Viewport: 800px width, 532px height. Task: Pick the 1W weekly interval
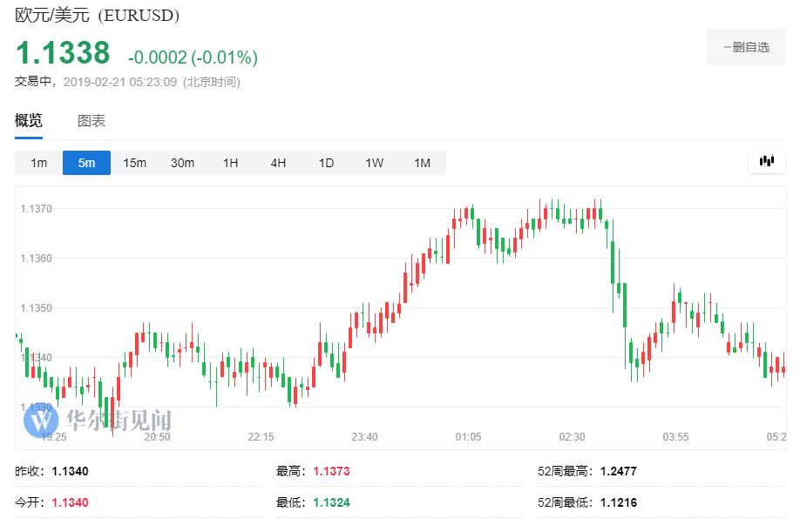tap(374, 163)
